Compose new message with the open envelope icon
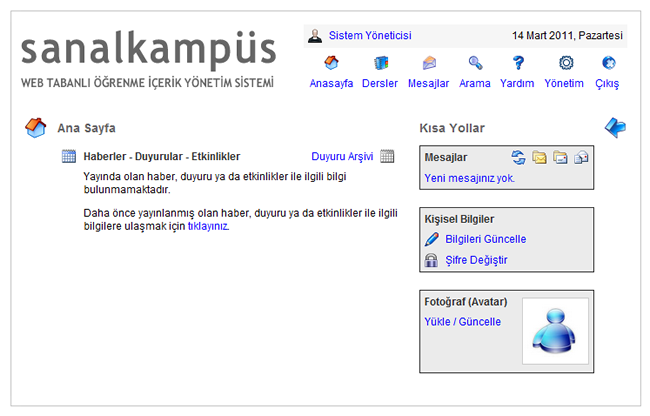 (x=581, y=157)
